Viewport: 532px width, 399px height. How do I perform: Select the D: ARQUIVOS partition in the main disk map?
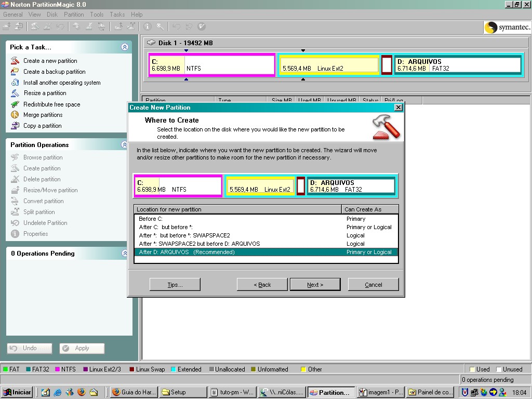pyautogui.click(x=458, y=65)
